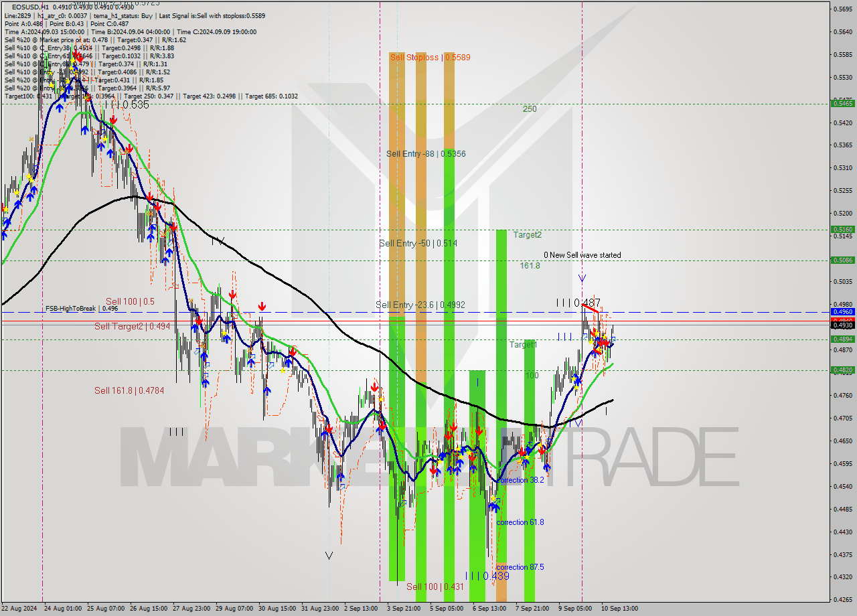The image size is (857, 616).
Task: Select the 161.8 Fibonacci level label
Action: click(530, 266)
